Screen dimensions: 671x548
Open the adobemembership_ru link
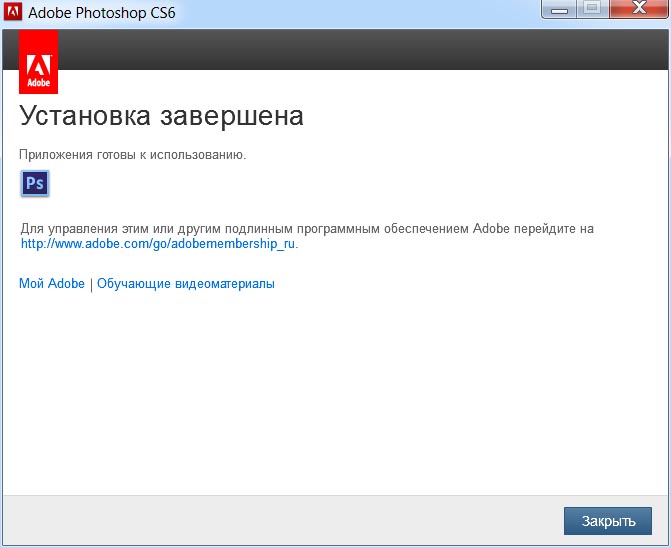tap(158, 244)
